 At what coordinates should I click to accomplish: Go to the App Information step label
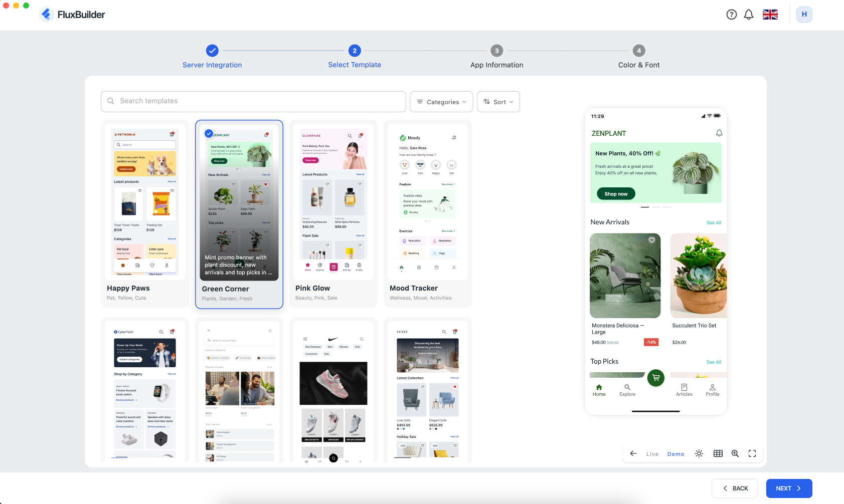tap(497, 65)
